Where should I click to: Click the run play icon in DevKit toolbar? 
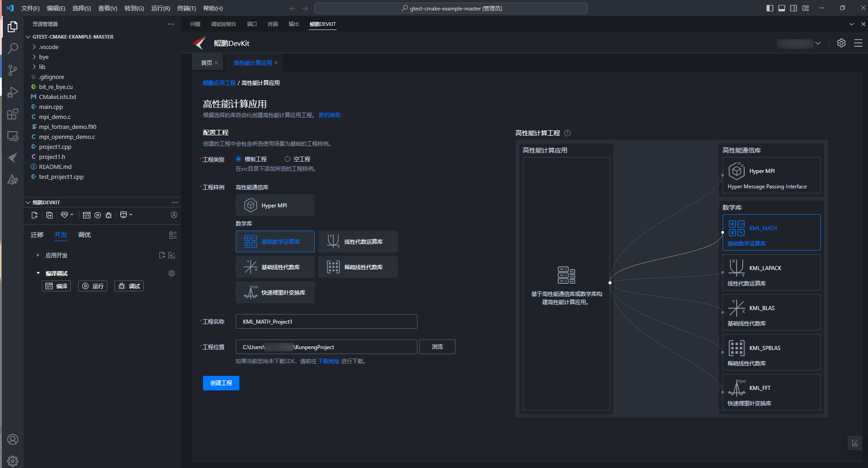click(98, 215)
